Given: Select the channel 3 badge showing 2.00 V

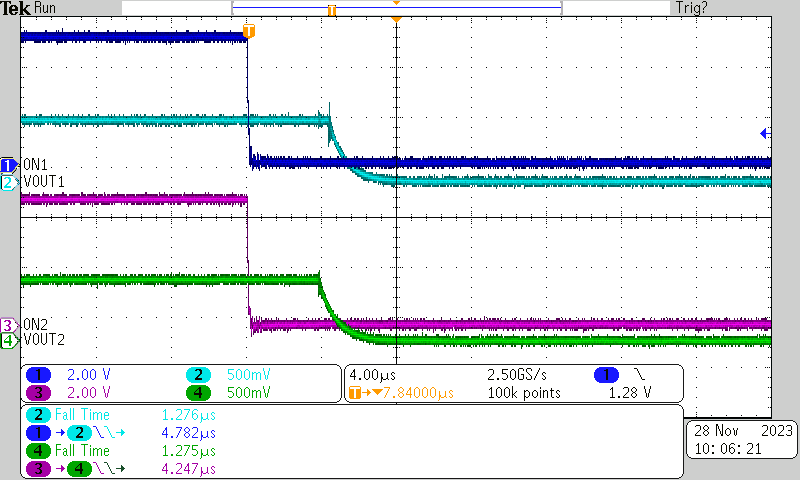Looking at the screenshot, I should click(x=38, y=393).
